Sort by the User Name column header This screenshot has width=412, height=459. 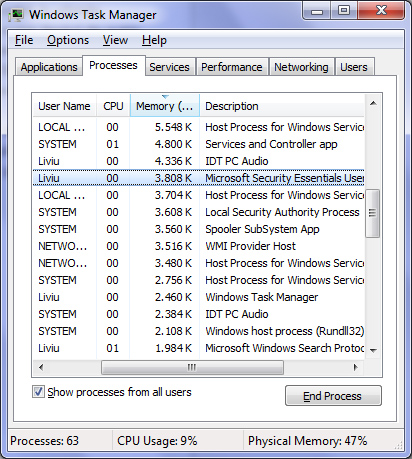click(64, 106)
